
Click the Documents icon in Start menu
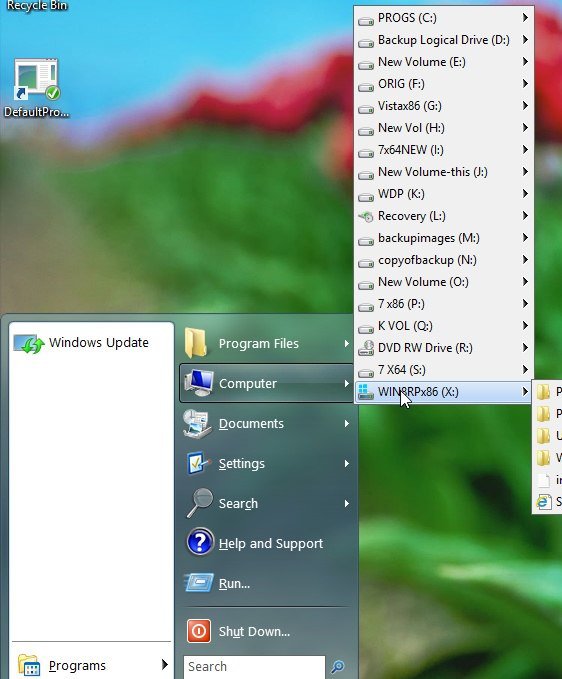click(x=197, y=423)
